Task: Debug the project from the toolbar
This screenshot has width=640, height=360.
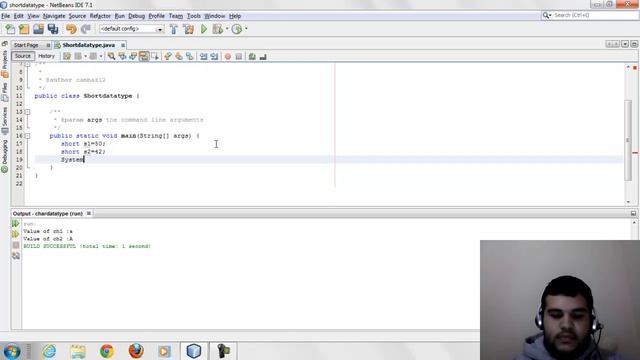Action: tap(218, 29)
